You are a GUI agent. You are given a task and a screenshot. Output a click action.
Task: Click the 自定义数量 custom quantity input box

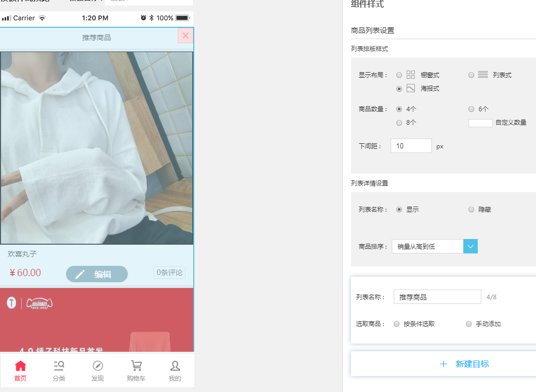[x=480, y=123]
